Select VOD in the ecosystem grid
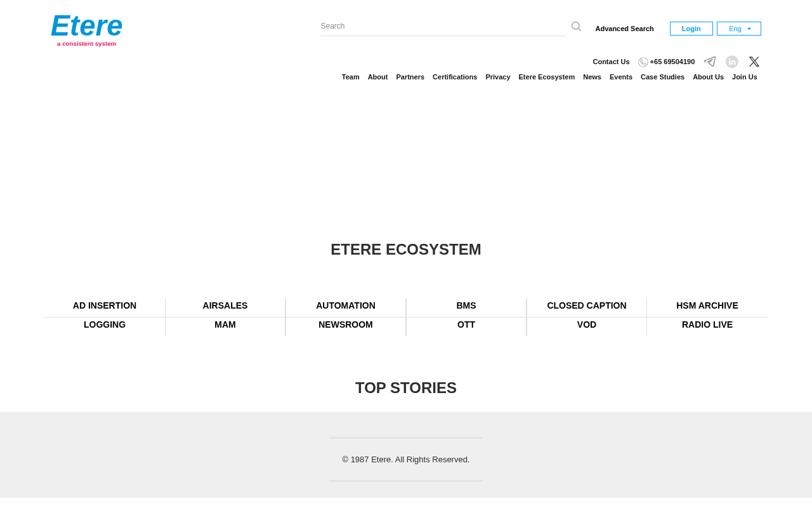The image size is (812, 508). [587, 324]
